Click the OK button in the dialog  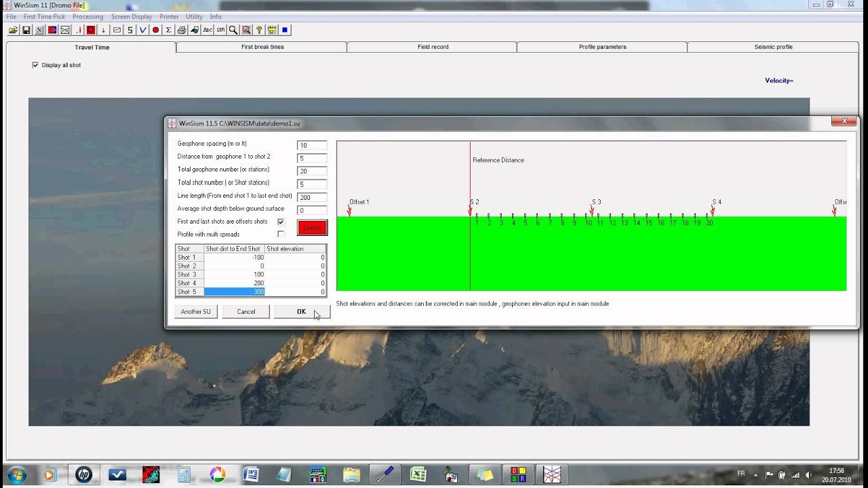pyautogui.click(x=302, y=312)
